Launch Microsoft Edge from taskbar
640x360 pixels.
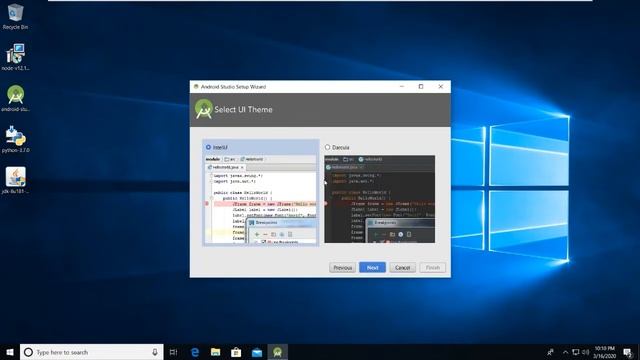coord(195,352)
